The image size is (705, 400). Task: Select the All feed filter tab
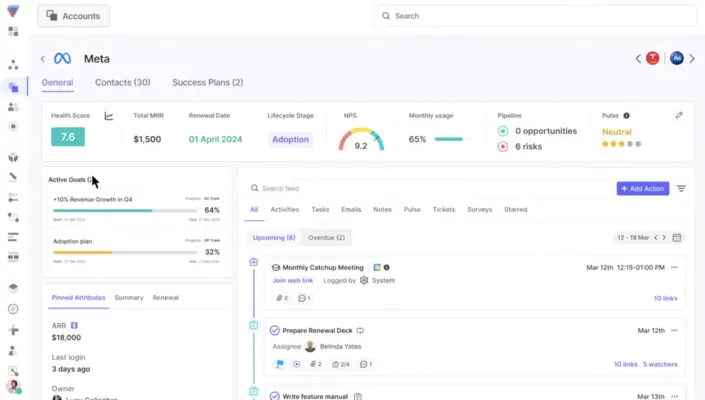click(x=254, y=209)
